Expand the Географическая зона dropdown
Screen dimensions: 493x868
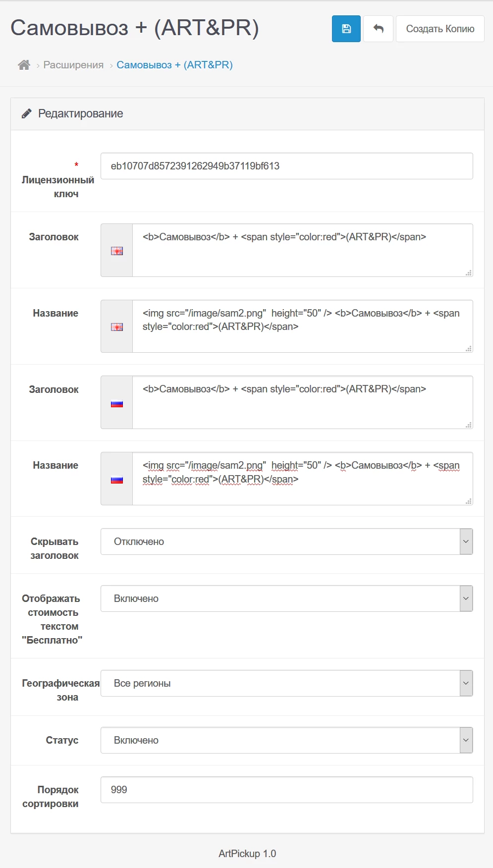coord(287,683)
